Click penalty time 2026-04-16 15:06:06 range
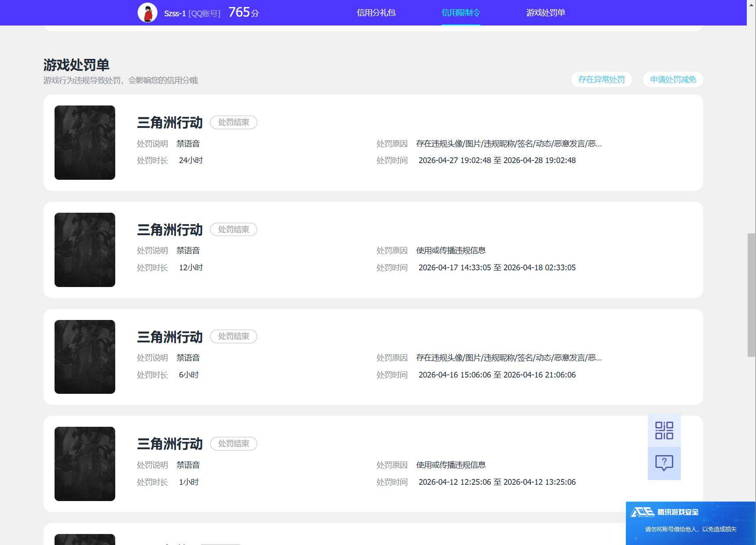The width and height of the screenshot is (756, 545). pyautogui.click(x=497, y=375)
